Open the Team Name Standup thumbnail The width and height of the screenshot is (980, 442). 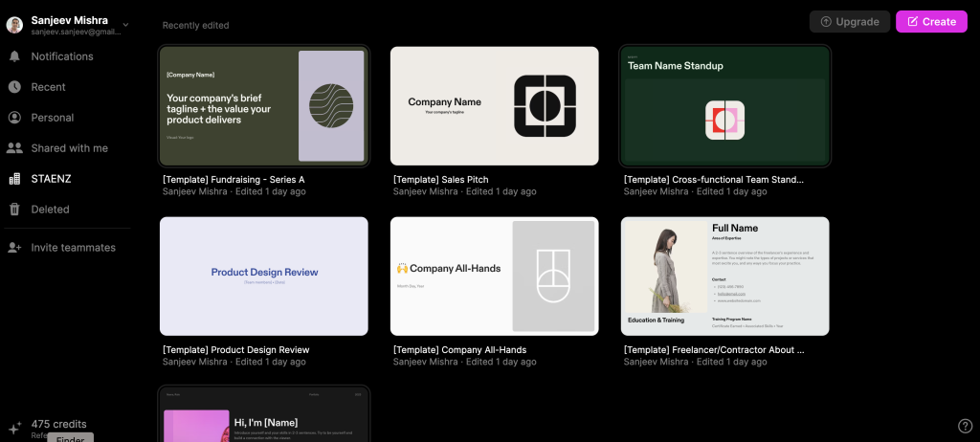725,105
